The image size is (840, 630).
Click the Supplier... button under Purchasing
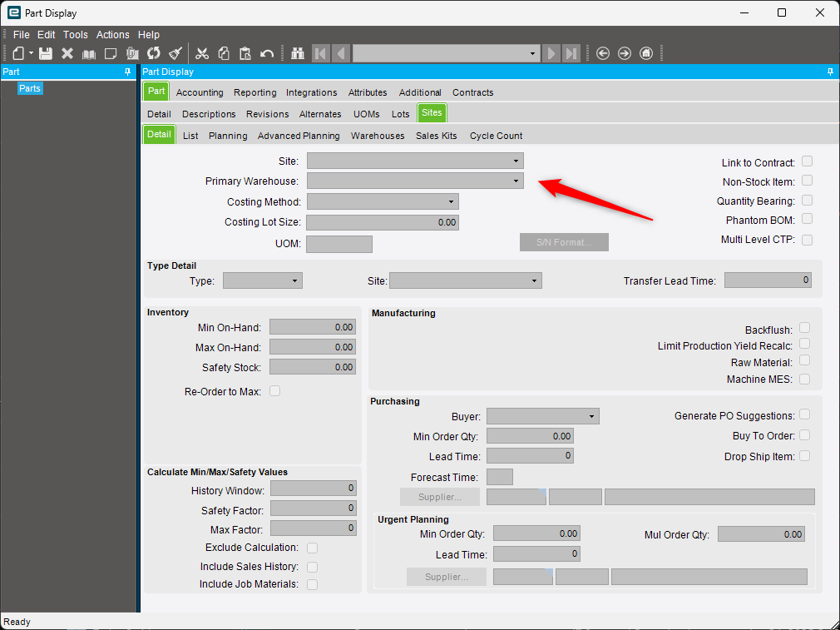(x=440, y=497)
